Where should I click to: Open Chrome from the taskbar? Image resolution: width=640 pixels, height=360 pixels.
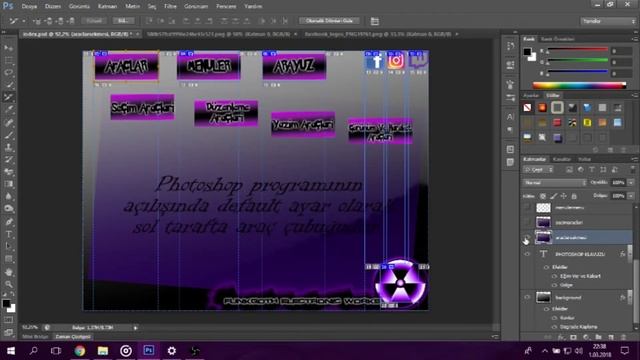tap(80, 351)
